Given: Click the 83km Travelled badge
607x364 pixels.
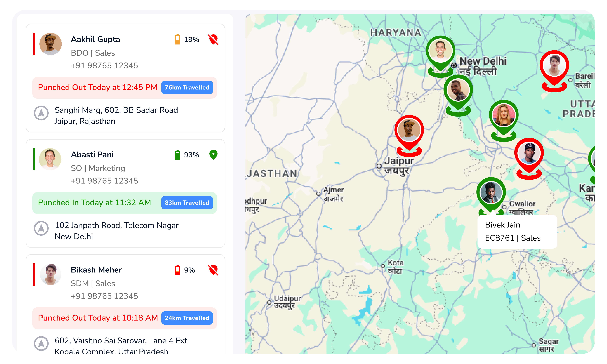Looking at the screenshot, I should point(187,203).
